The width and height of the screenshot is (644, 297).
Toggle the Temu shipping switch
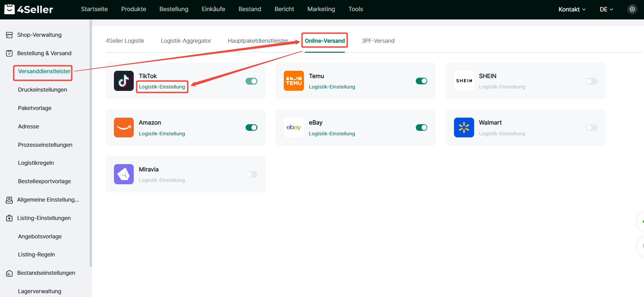pos(421,81)
